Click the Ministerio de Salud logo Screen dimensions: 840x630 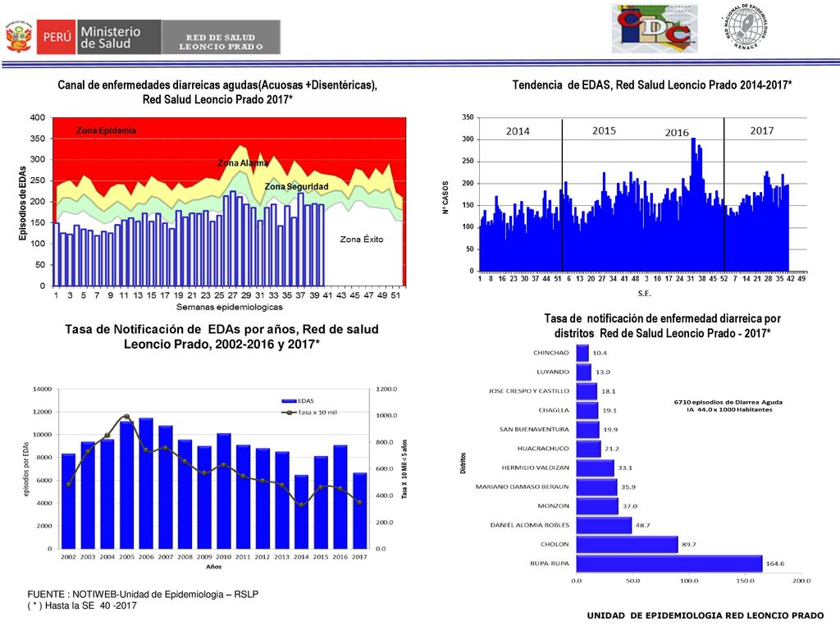[119, 37]
